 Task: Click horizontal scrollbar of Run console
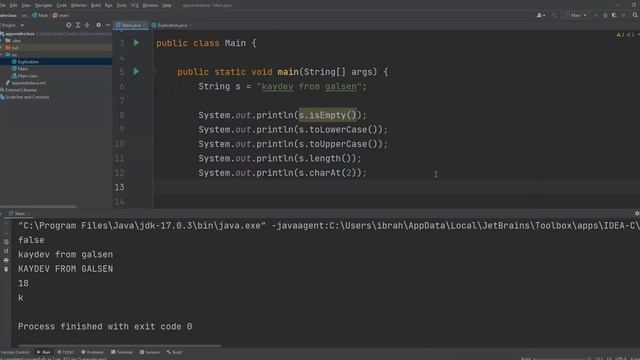point(119,346)
